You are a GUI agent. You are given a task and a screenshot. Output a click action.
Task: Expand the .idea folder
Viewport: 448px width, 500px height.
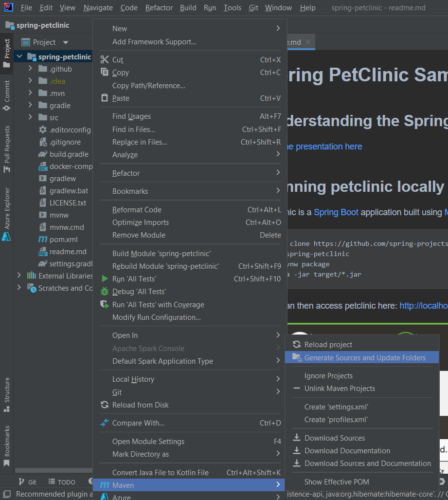[x=30, y=80]
